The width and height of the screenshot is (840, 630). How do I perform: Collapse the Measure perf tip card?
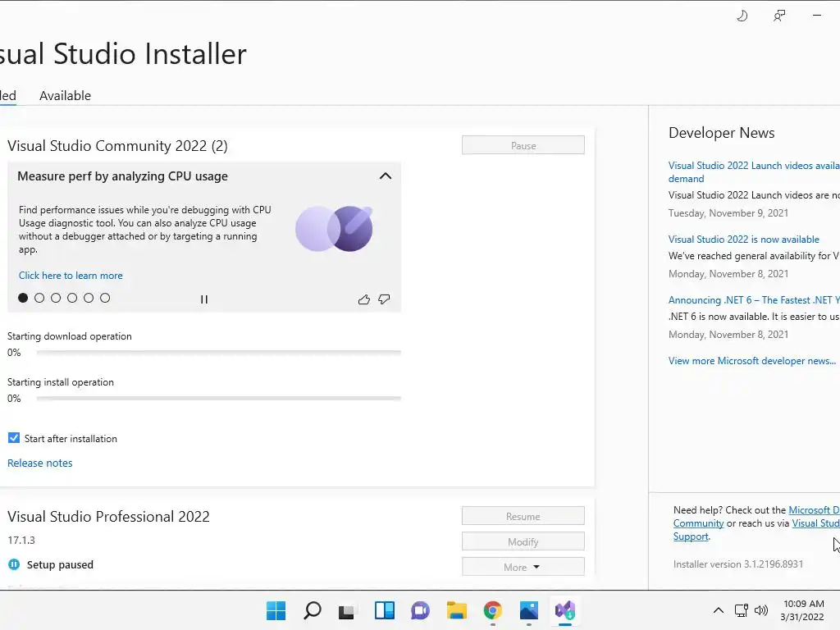[386, 176]
